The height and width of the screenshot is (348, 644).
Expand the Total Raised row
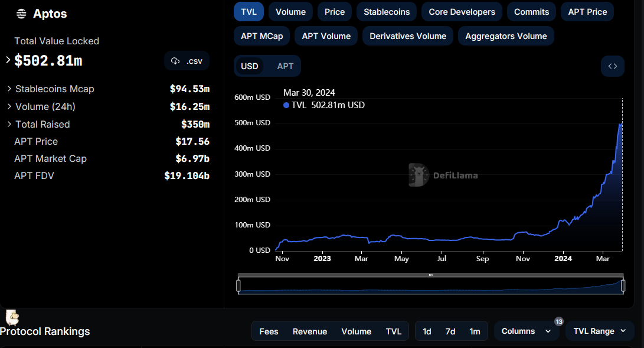pyautogui.click(x=9, y=124)
